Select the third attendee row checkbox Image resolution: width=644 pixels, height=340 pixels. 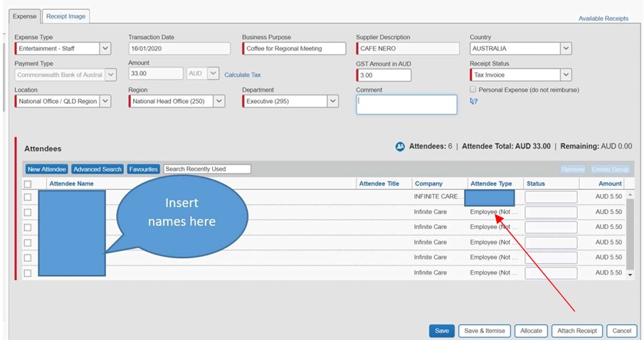pyautogui.click(x=28, y=228)
